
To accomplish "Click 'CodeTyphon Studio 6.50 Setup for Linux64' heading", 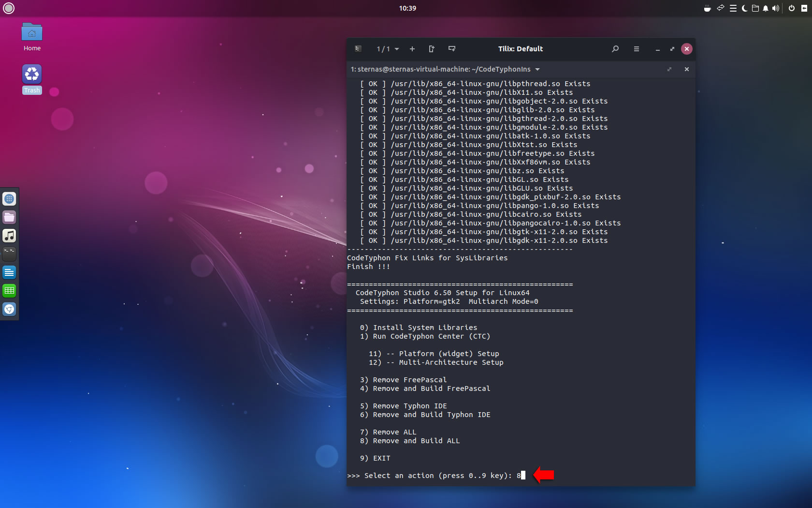I will pyautogui.click(x=443, y=293).
